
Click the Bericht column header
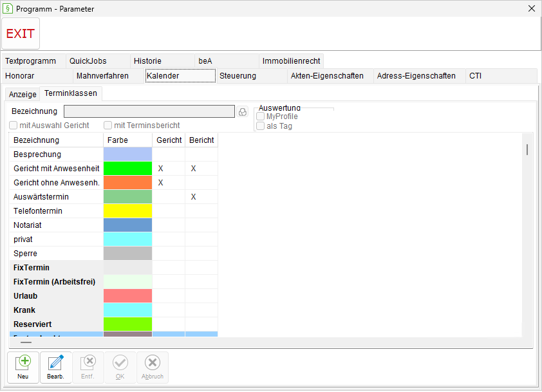point(201,140)
